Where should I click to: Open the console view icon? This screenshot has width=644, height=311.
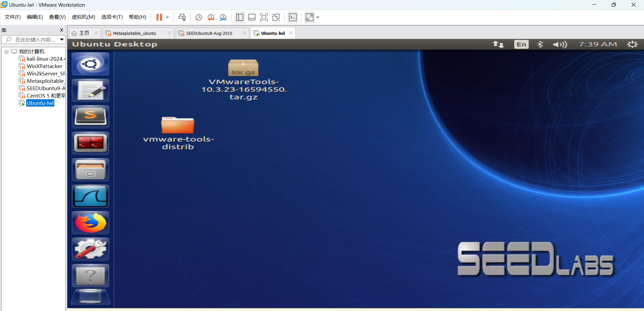(x=293, y=17)
